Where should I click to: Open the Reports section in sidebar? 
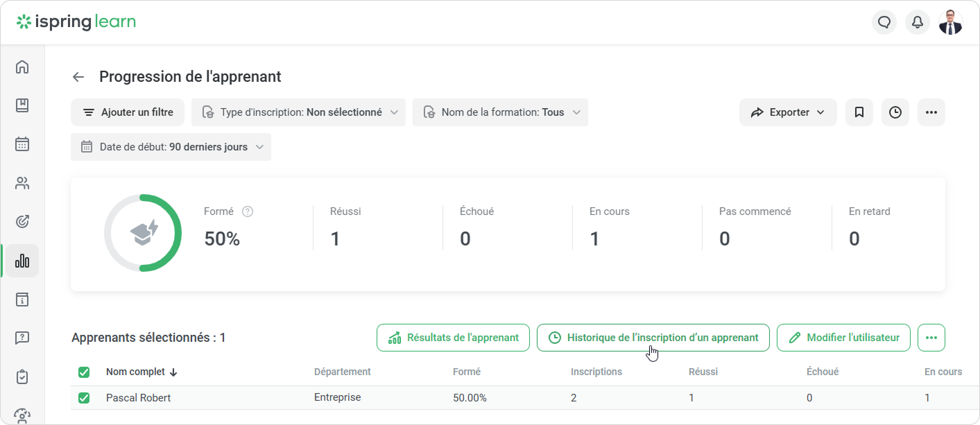click(22, 261)
